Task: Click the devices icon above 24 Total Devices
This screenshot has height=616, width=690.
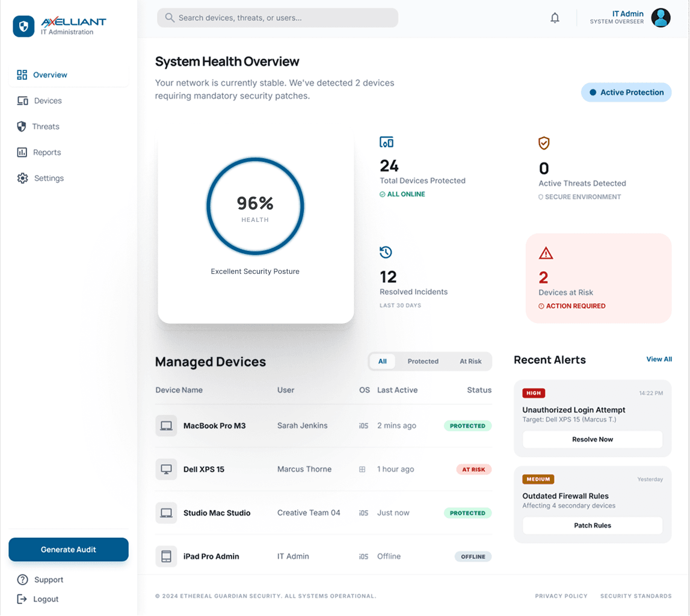Action: [x=386, y=142]
